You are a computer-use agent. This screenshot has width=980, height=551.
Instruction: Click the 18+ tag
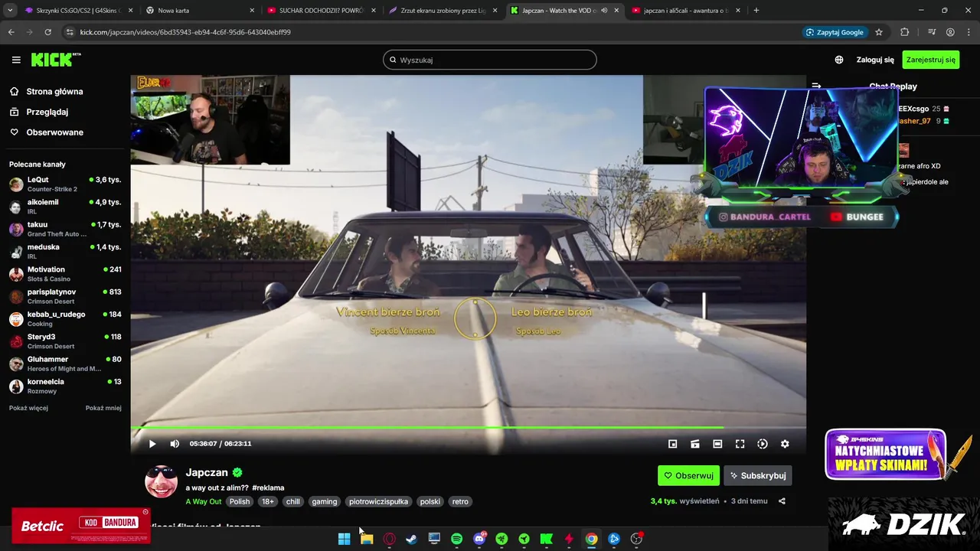coord(267,501)
